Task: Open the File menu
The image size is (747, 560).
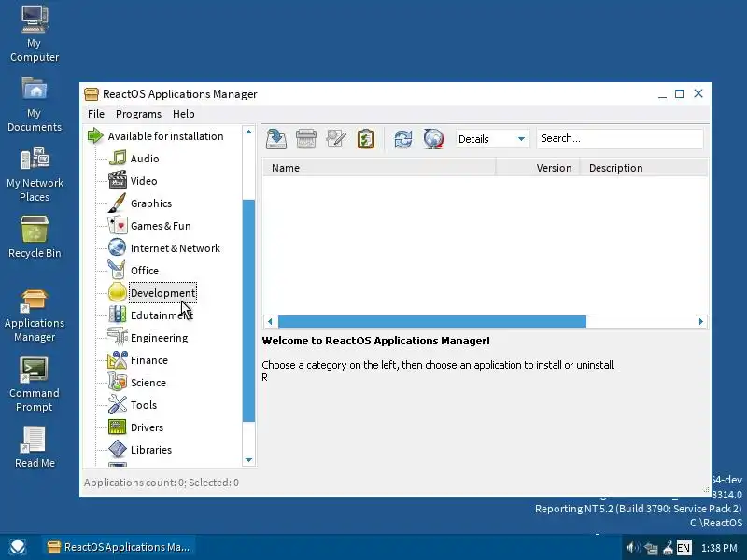Action: 96,114
